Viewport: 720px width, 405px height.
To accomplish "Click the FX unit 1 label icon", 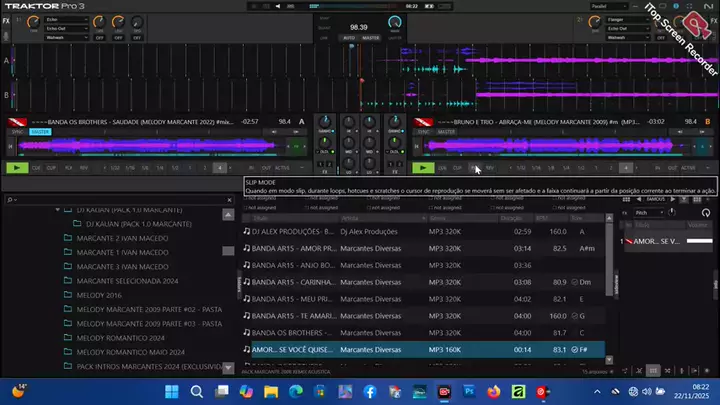I will [8, 20].
